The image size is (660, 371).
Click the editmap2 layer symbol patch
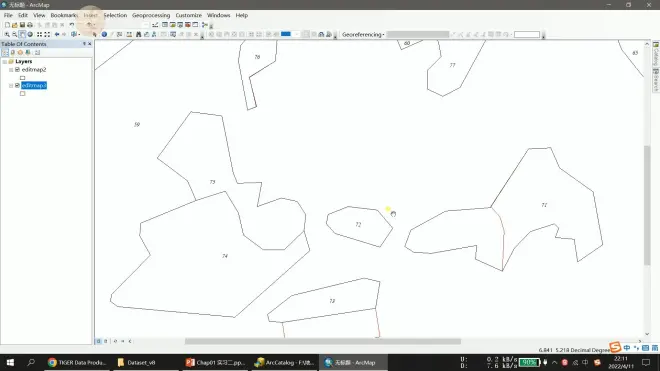(23, 78)
